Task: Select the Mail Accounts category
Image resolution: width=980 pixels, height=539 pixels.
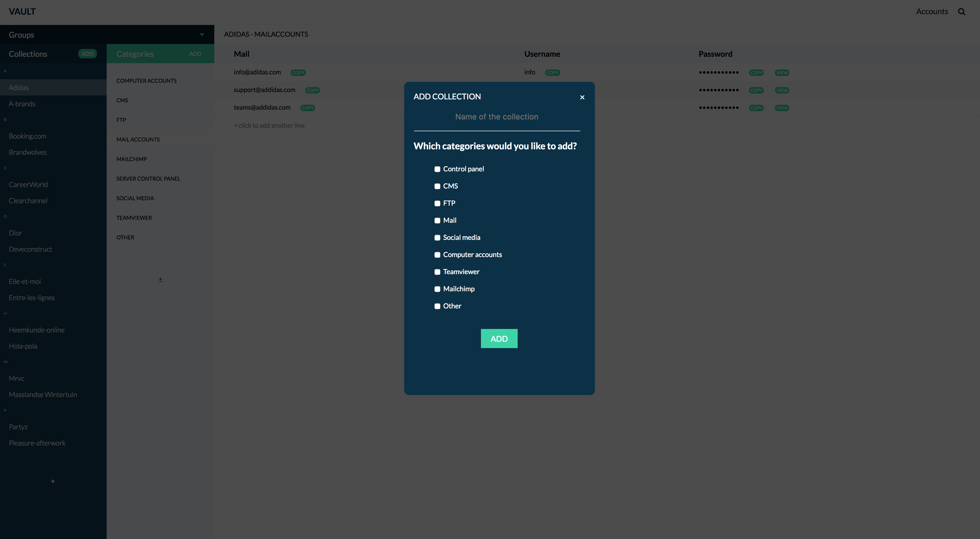Action: 138,140
